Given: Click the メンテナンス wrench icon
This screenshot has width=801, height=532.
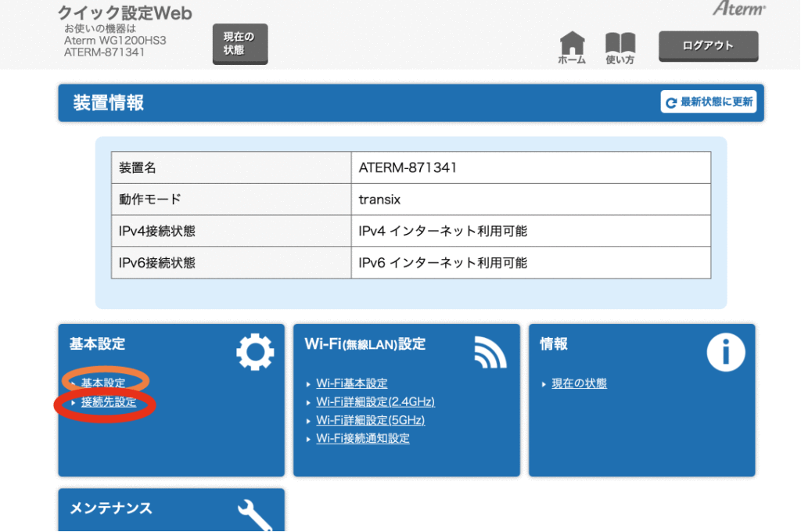Looking at the screenshot, I should [x=255, y=514].
